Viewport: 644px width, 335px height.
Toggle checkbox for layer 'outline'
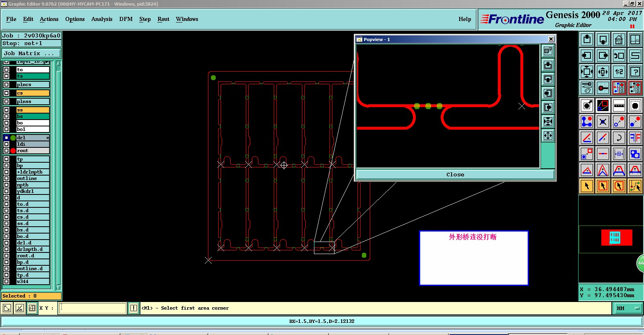click(6, 178)
